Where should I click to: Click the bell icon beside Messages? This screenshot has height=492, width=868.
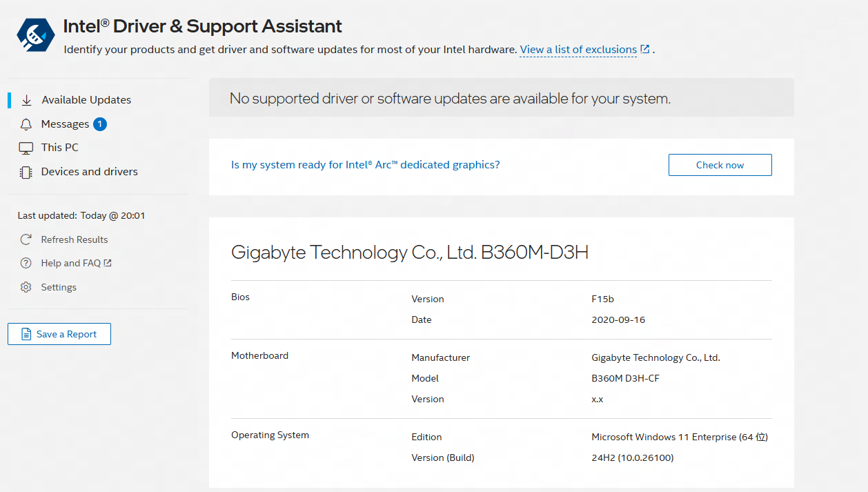coord(26,124)
